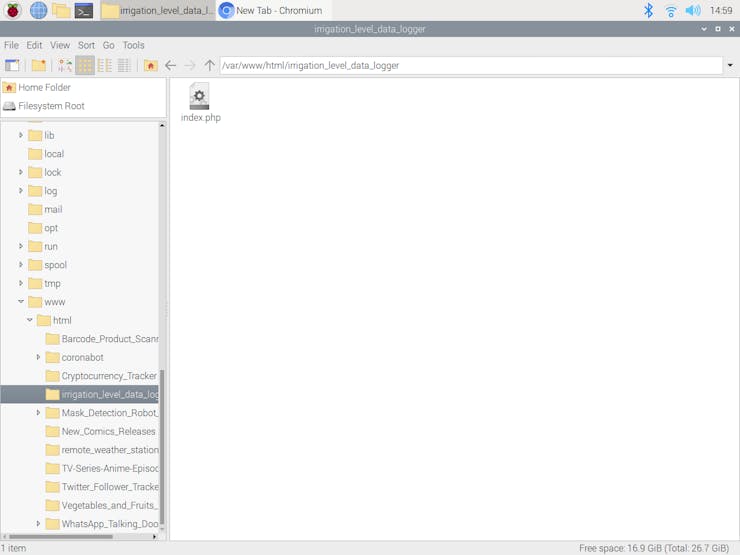Select TV-Series-Anime-Episode folder
This screenshot has height=555, width=740.
(102, 468)
